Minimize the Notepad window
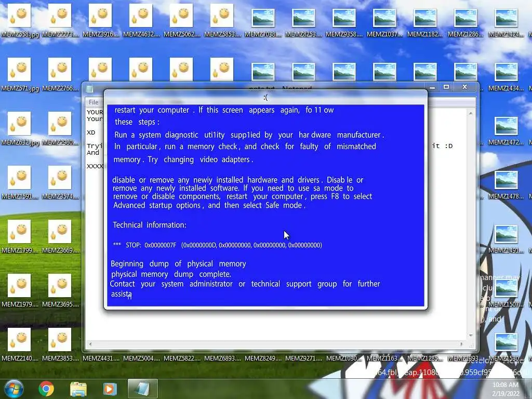The image size is (532, 399). (432, 87)
